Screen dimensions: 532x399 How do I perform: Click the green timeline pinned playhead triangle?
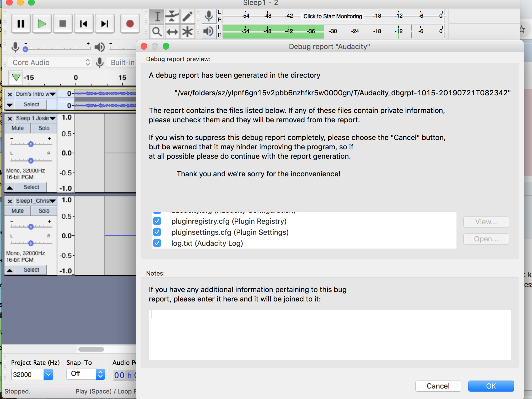[16, 77]
